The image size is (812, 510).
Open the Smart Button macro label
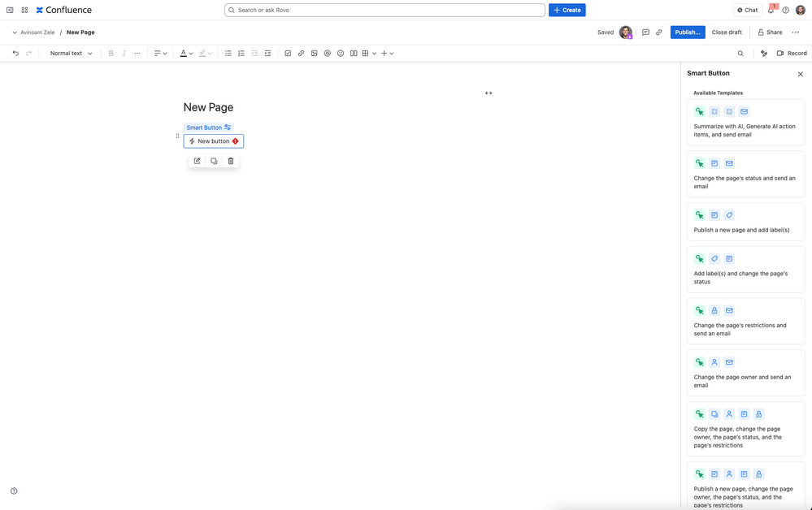(209, 127)
